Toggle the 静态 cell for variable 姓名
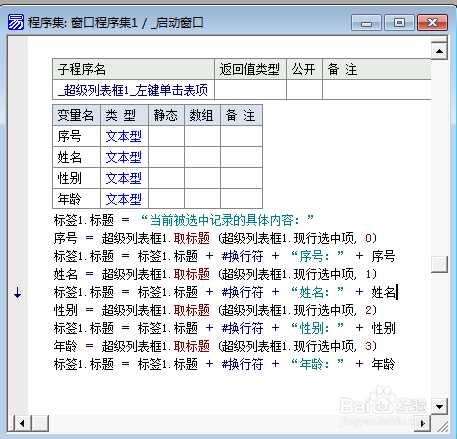This screenshot has height=439, width=457. [x=166, y=157]
